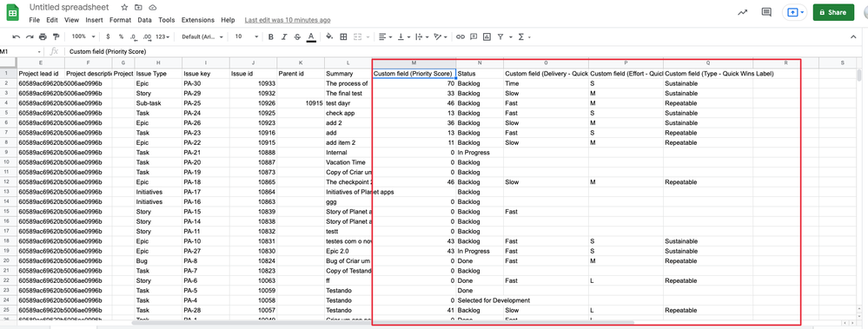Open text wrapping options
This screenshot has width=868, height=329.
tap(421, 37)
